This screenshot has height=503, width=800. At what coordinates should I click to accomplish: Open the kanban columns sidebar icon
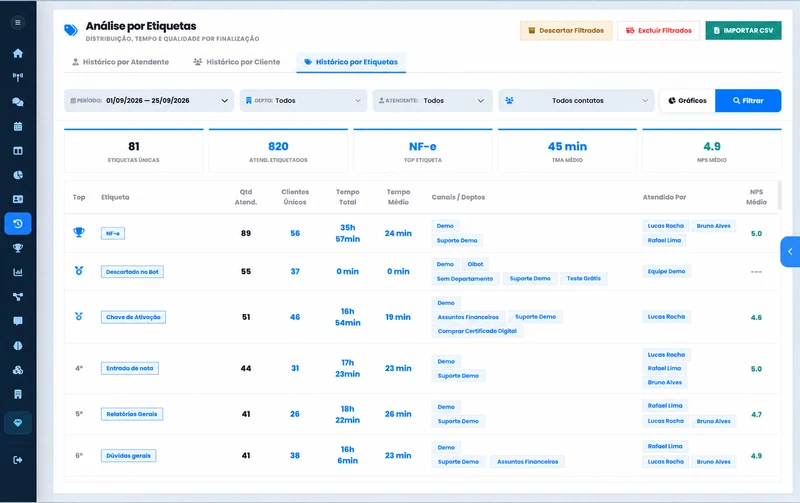(x=18, y=151)
